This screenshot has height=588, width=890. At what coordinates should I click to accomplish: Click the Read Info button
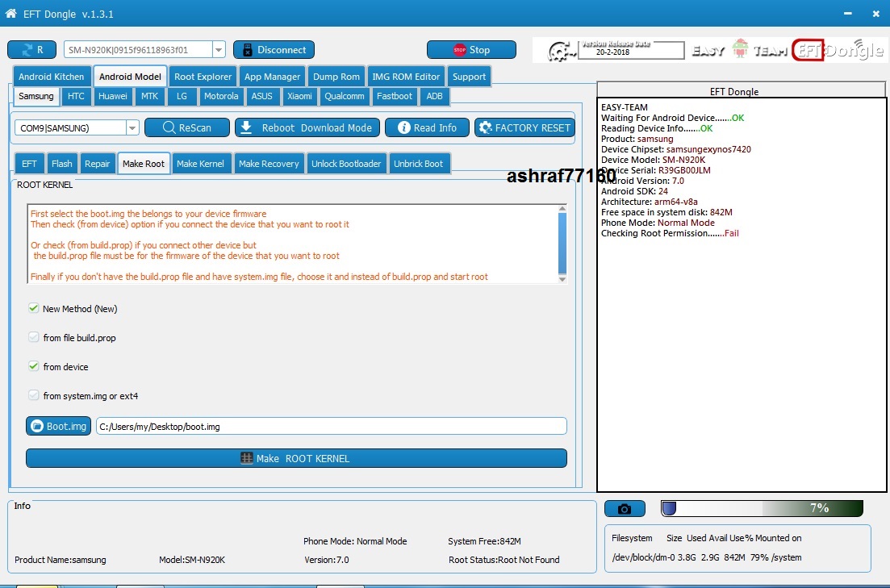coord(427,127)
